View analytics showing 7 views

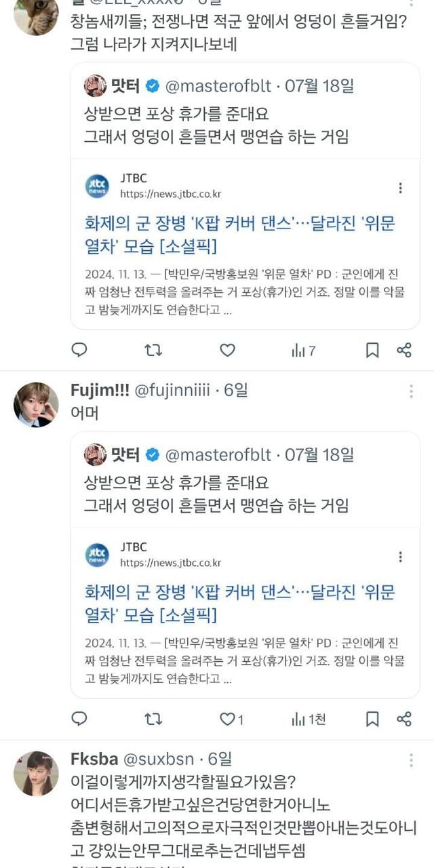[x=303, y=351]
